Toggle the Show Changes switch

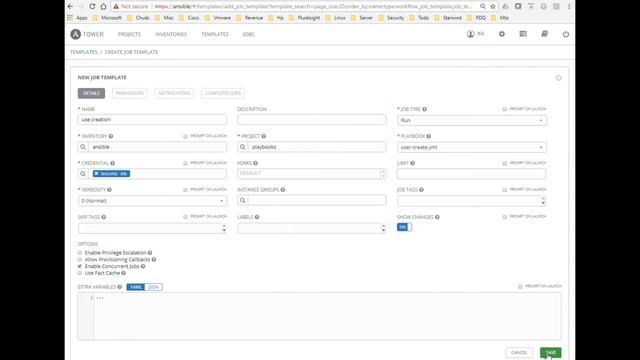coord(404,227)
